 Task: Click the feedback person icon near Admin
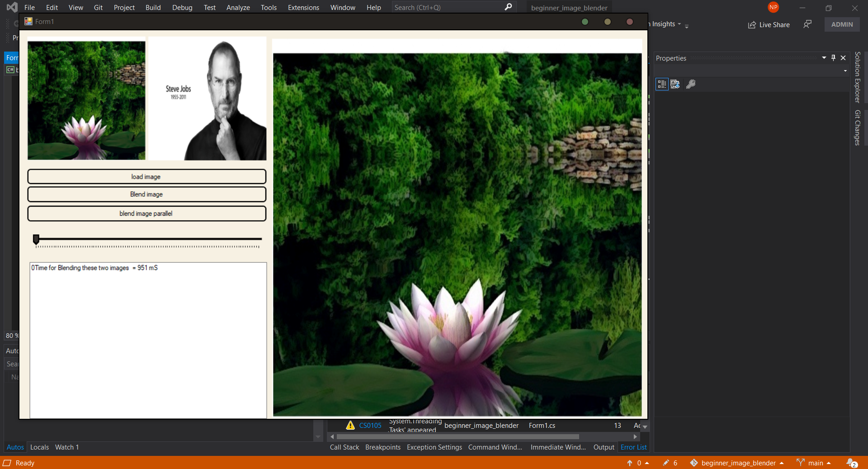(x=807, y=24)
